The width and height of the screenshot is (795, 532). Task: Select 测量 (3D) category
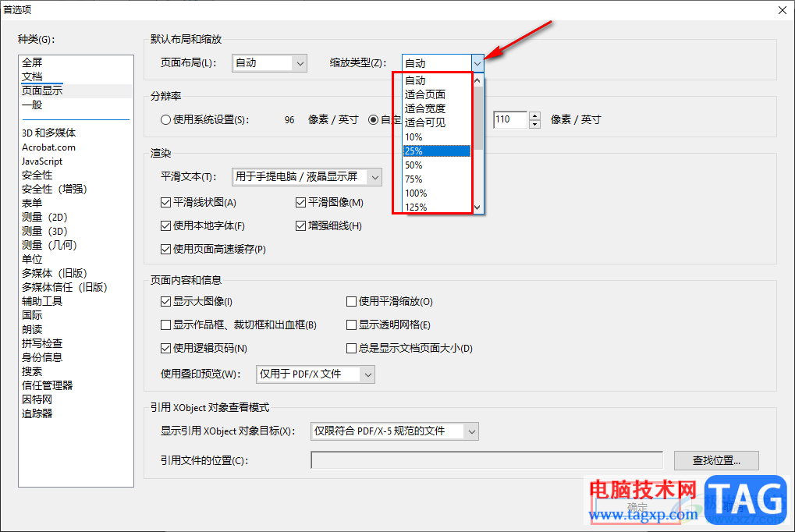click(x=44, y=231)
